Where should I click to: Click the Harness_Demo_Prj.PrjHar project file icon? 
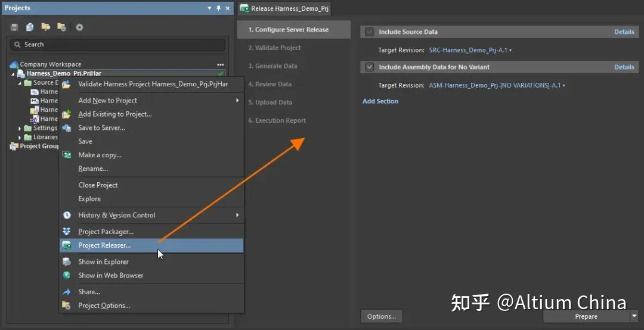[21, 74]
